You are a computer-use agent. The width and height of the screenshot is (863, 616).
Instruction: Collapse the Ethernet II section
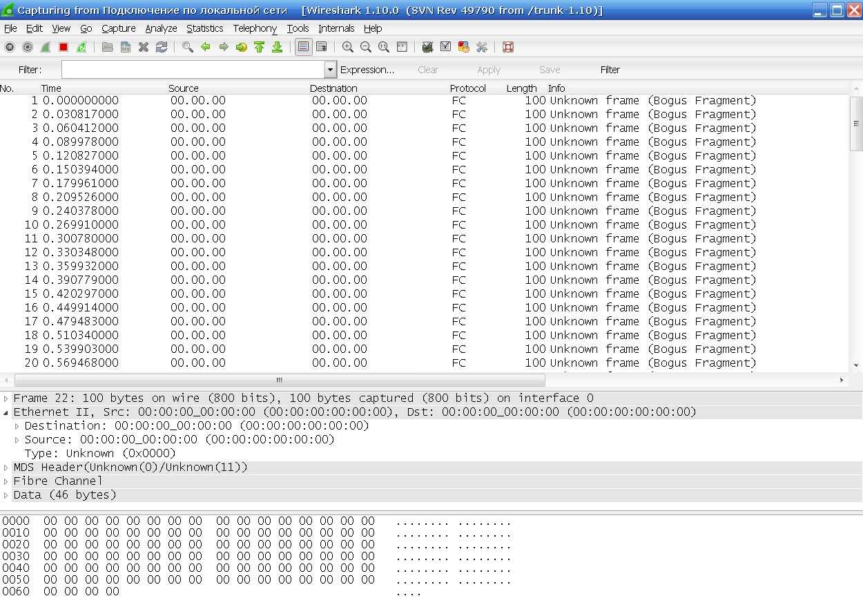[6, 412]
